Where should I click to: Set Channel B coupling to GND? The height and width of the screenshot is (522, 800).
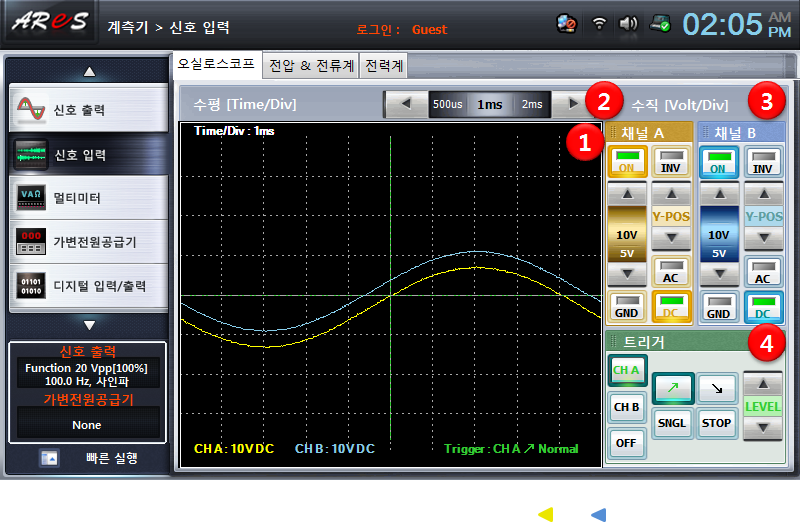[718, 308]
